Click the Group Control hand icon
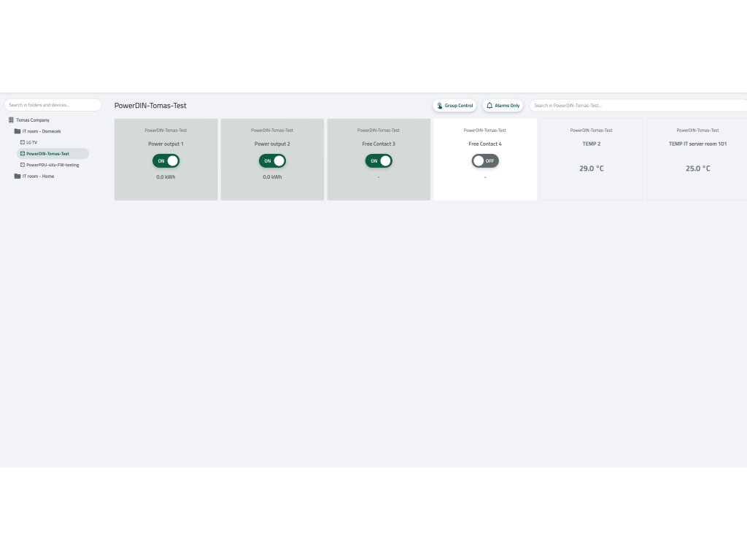The image size is (747, 560). pos(440,106)
